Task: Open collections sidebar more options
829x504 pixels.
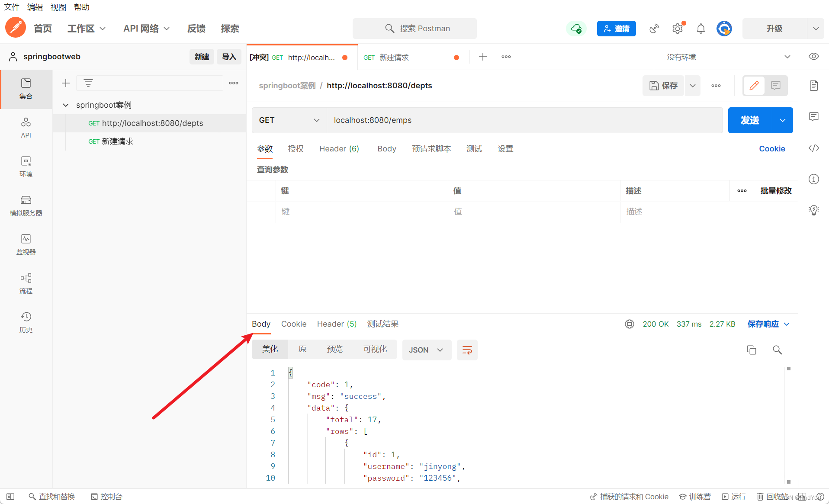Action: 234,83
